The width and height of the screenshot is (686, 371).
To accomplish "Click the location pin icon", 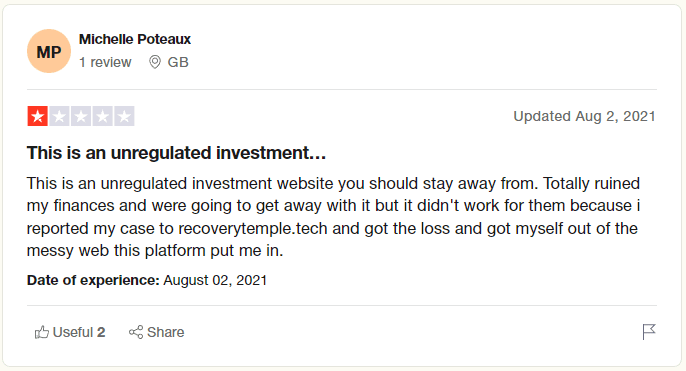I will (x=155, y=62).
